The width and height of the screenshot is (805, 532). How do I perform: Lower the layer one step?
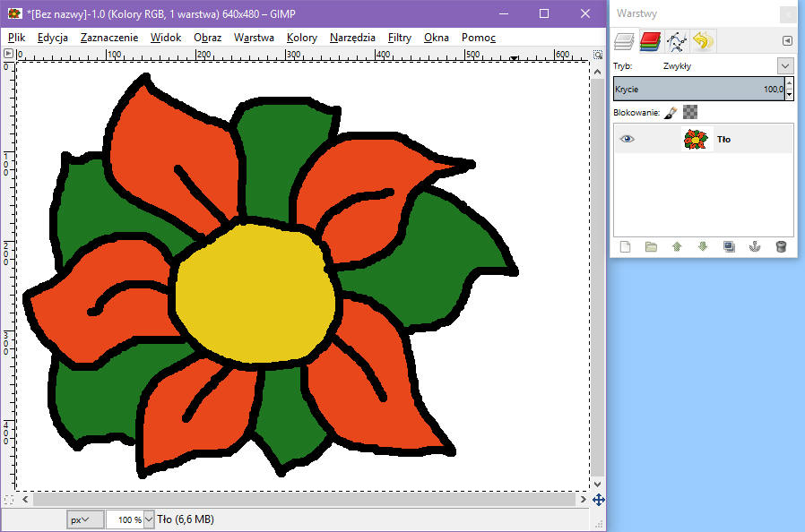[703, 247]
